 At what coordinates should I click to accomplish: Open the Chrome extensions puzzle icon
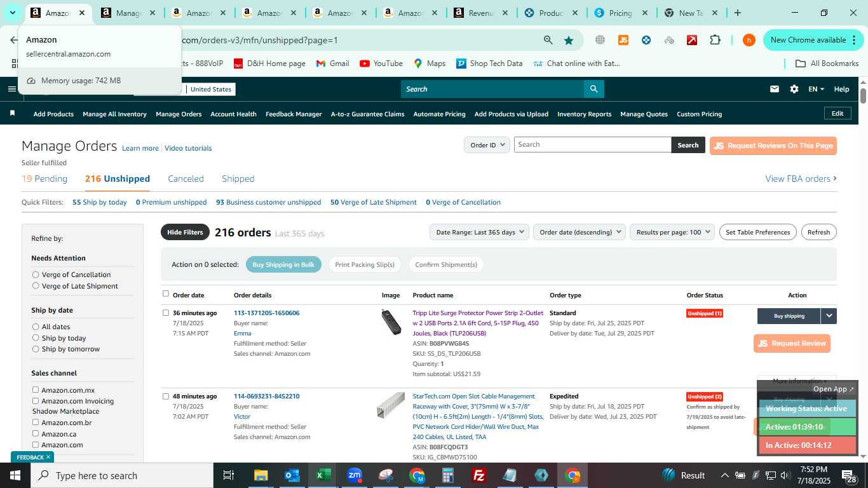pyautogui.click(x=715, y=40)
